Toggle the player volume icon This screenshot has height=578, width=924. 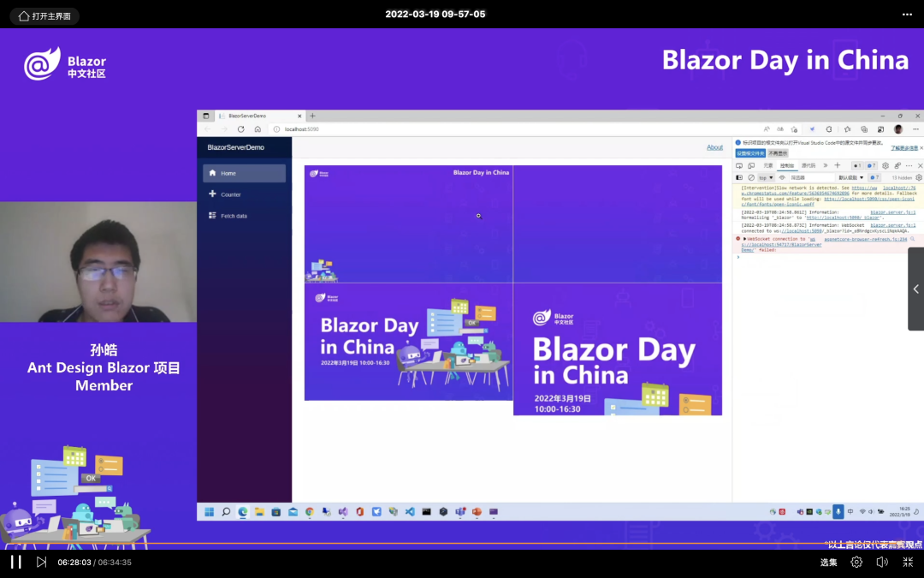(882, 562)
